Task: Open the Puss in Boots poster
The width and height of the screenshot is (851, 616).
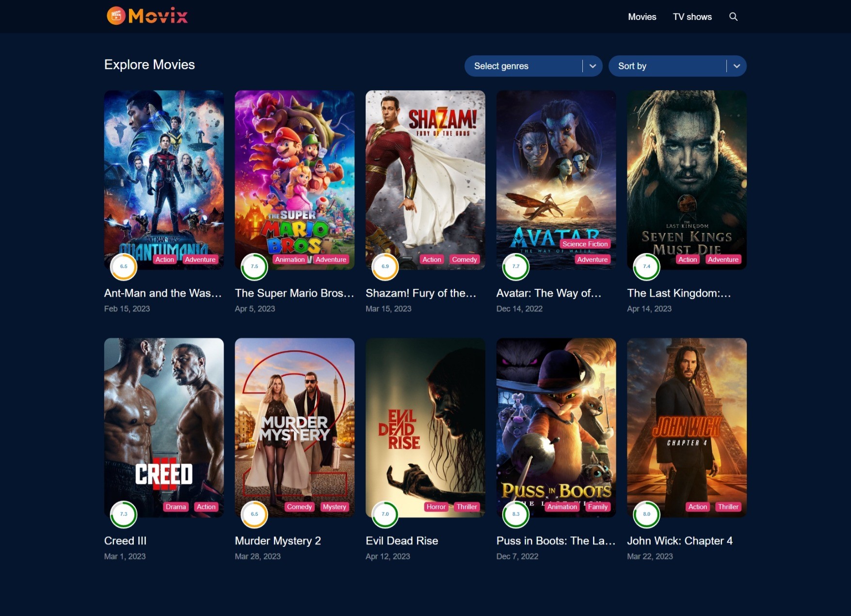Action: point(556,427)
